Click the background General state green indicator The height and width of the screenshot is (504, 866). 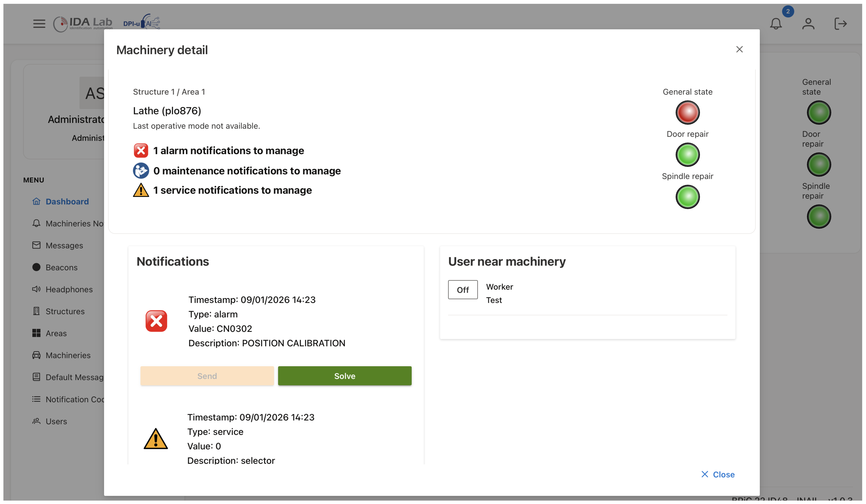click(x=819, y=112)
